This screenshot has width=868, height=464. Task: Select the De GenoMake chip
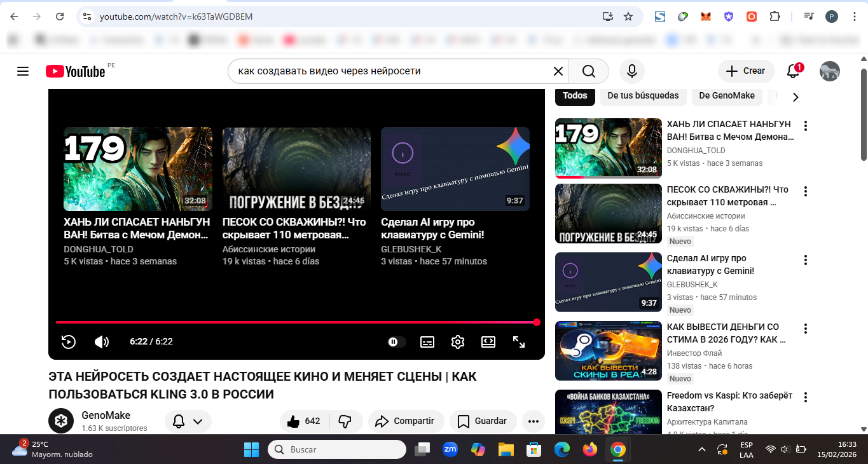727,95
